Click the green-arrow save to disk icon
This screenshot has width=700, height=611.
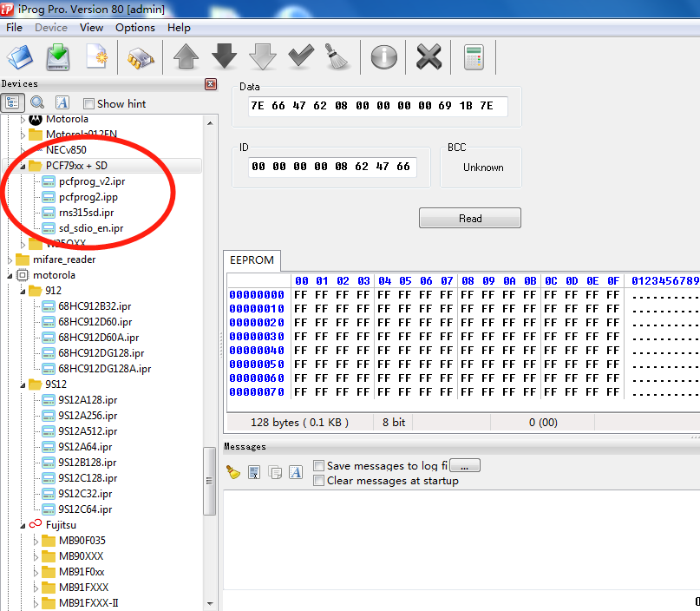click(58, 57)
